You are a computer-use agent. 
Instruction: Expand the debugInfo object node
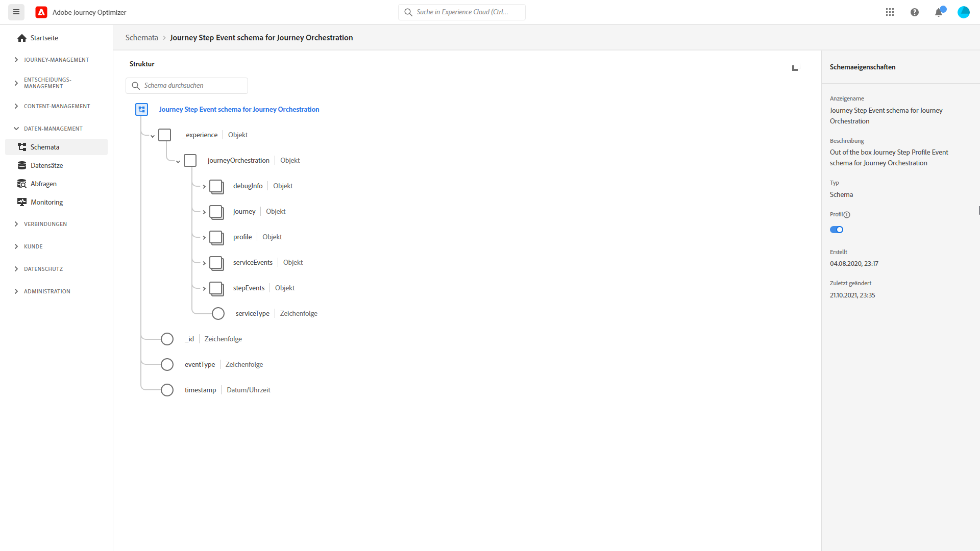[204, 187]
